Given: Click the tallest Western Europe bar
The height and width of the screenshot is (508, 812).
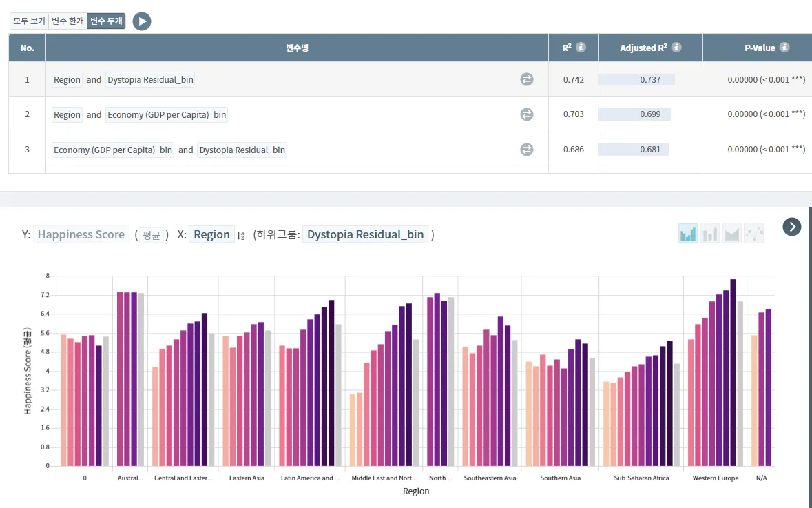Looking at the screenshot, I should click(x=733, y=372).
